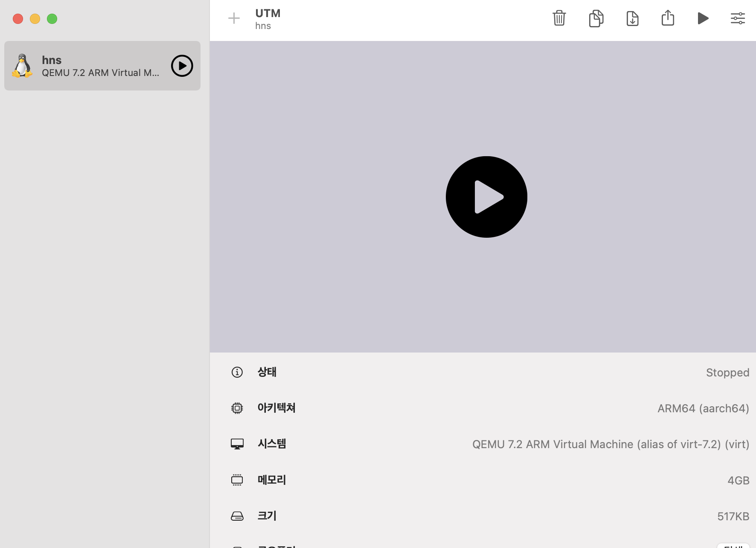Viewport: 756px width, 548px height.
Task: Run hns from the sidebar play button
Action: 182,66
